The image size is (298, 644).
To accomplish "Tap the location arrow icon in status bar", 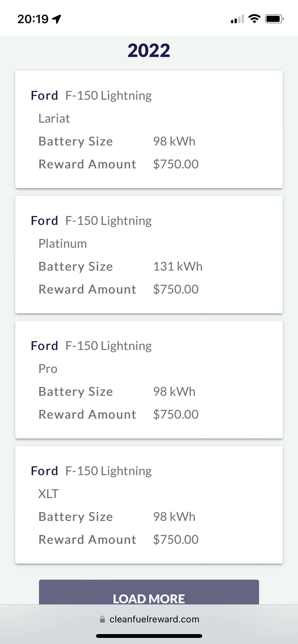I will (57, 19).
